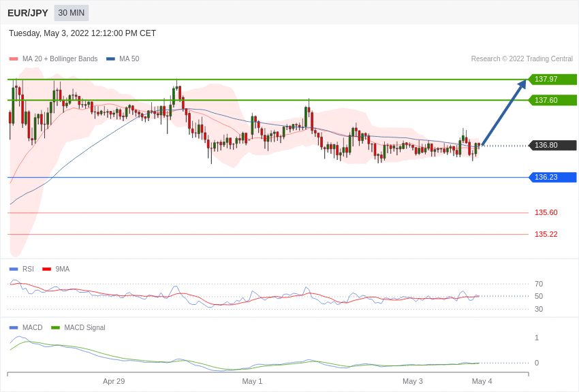Viewport: 579px width, 392px height.
Task: Click the May 3 date axis label
Action: (x=413, y=381)
